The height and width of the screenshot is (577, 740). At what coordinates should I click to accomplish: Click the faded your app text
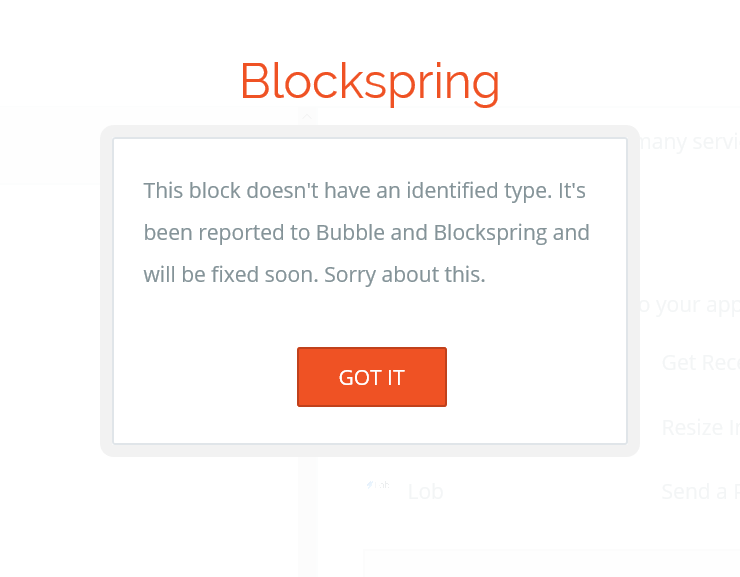coord(690,305)
